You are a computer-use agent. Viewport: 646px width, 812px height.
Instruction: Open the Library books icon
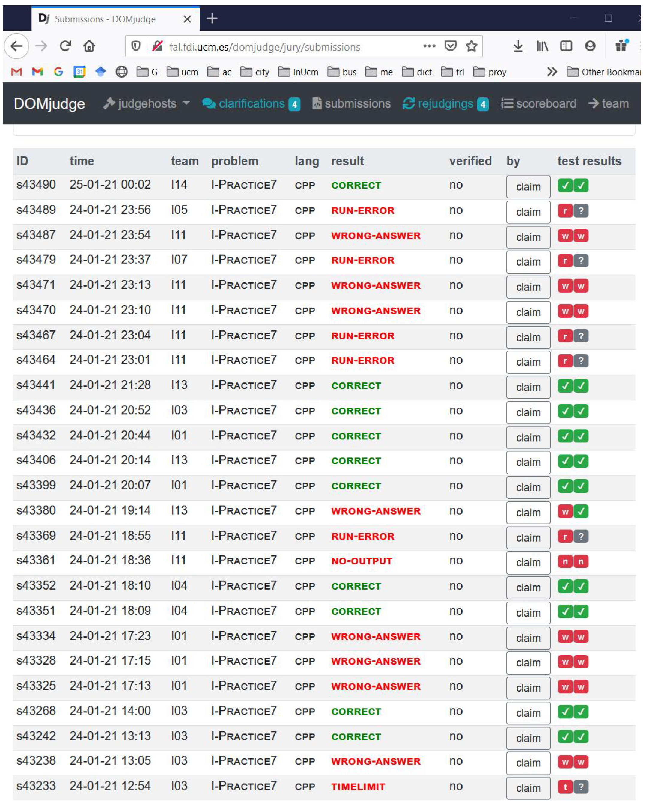(542, 46)
